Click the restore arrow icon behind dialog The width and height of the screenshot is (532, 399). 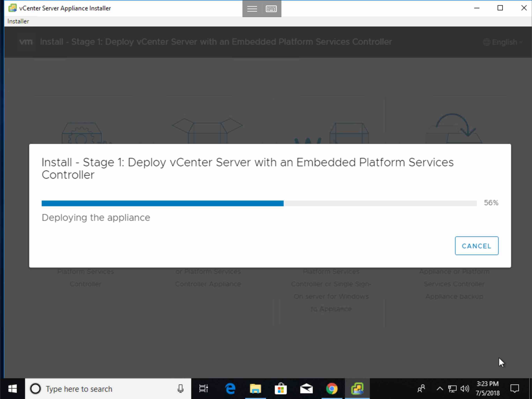click(x=454, y=128)
